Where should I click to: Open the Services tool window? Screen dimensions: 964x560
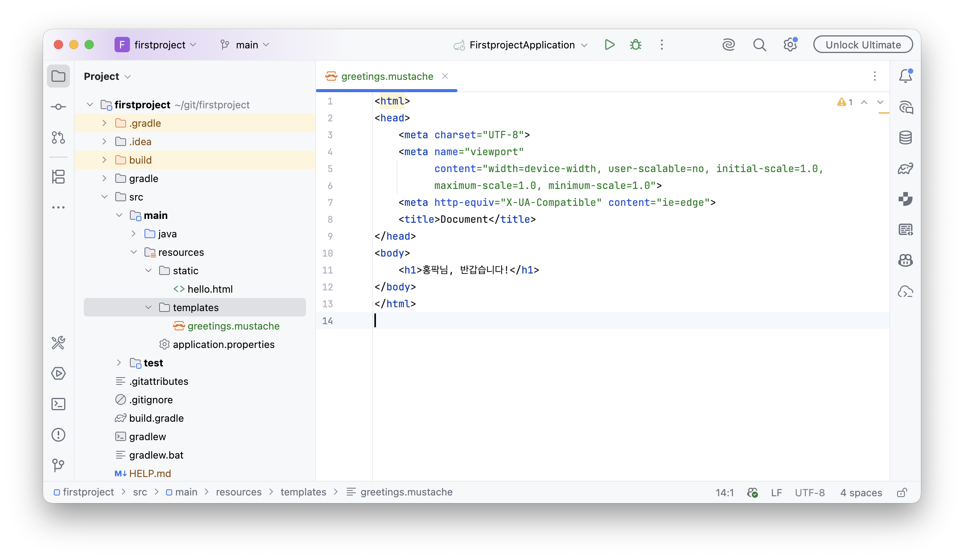[x=58, y=373]
